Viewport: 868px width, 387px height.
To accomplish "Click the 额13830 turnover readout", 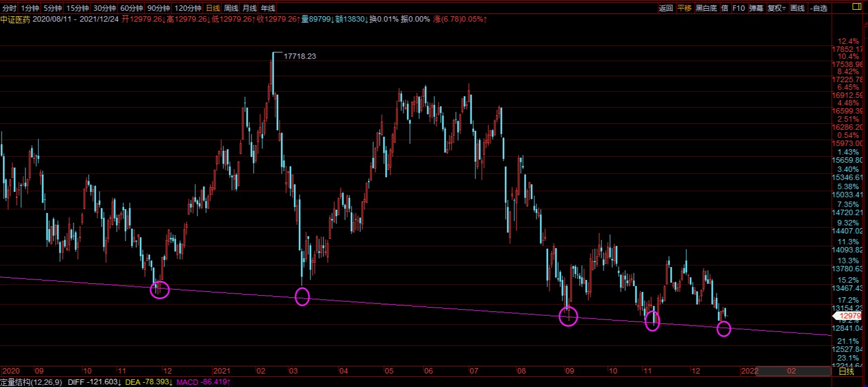I will click(x=352, y=19).
